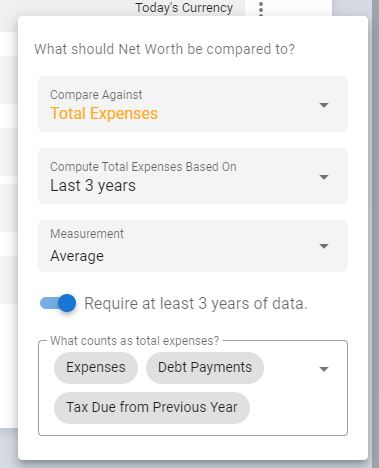Click the Require at least 3 years label

coord(196,303)
